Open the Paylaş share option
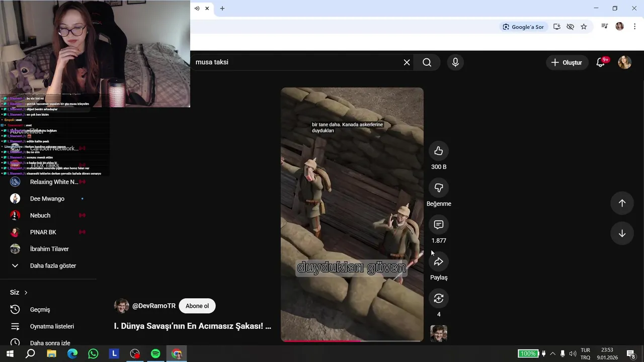The width and height of the screenshot is (644, 362). tap(439, 261)
